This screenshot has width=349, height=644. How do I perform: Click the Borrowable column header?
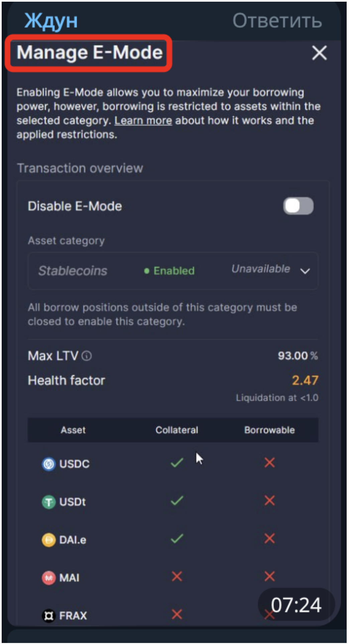click(x=269, y=430)
